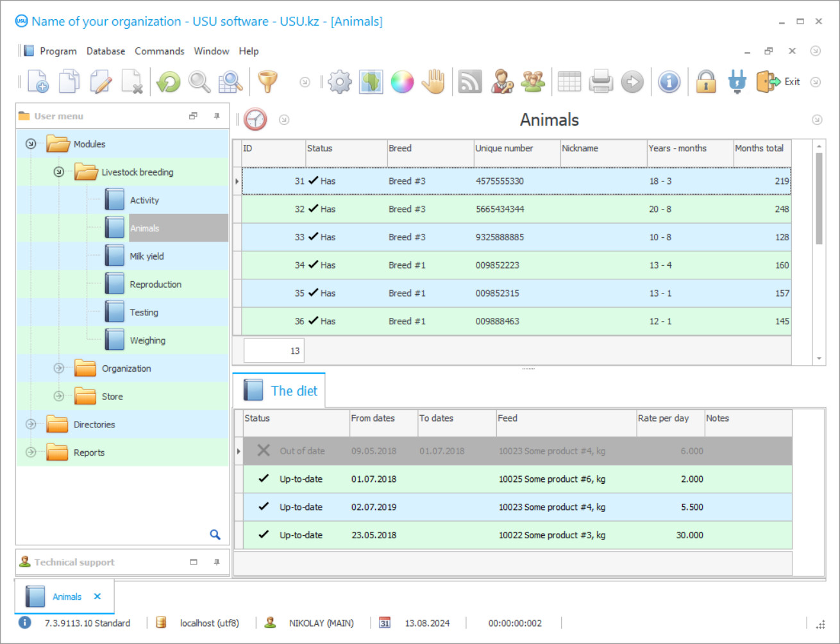Create a new record with the add icon

click(37, 81)
